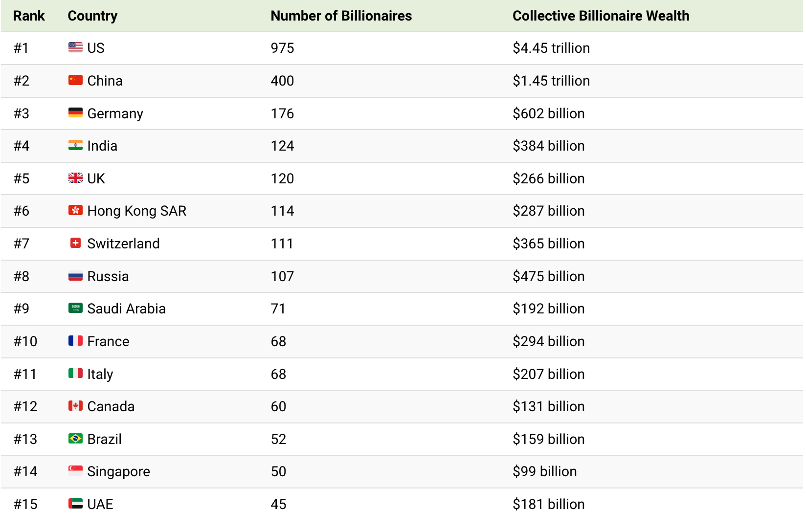This screenshot has width=806, height=532.
Task: Select the country name UK
Action: (x=96, y=178)
